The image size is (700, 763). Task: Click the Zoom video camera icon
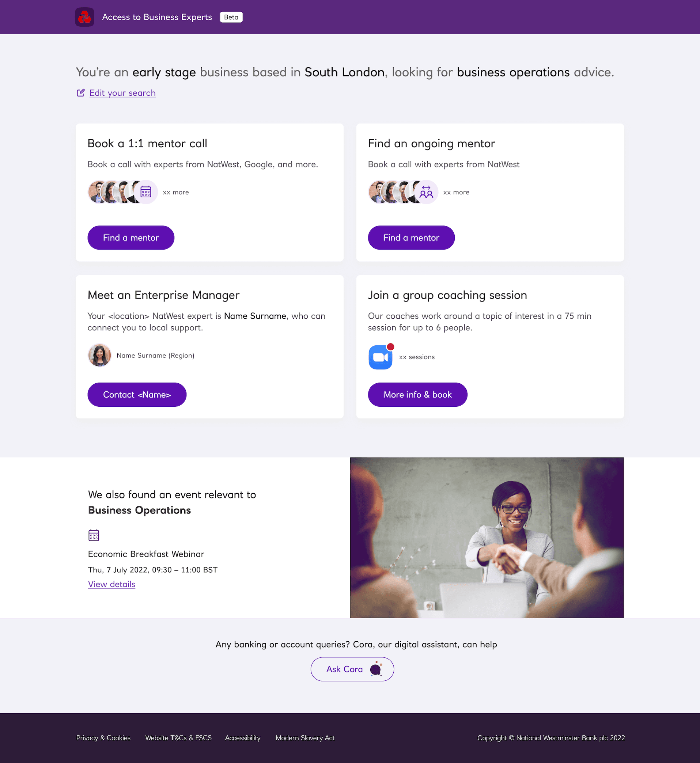(381, 357)
